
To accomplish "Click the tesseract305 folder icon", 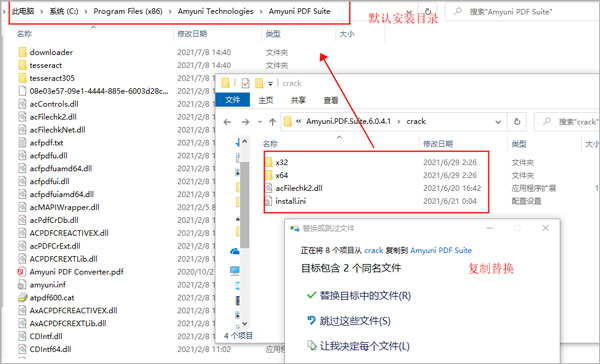I will coord(23,78).
